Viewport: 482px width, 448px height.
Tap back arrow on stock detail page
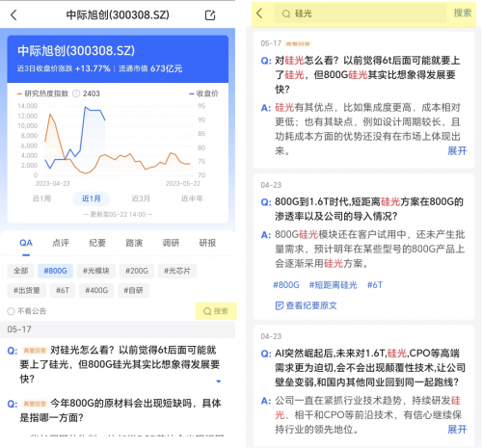tap(13, 15)
